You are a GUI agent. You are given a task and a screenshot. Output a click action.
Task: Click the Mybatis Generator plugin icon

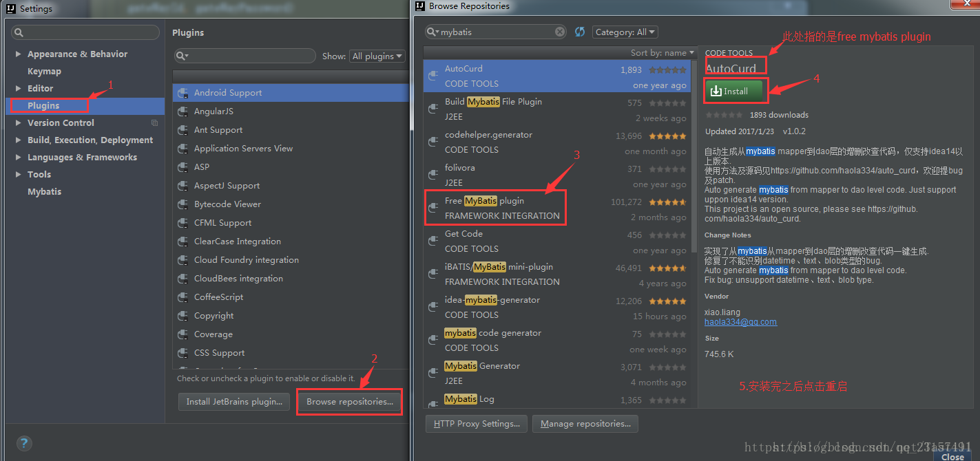pos(433,373)
